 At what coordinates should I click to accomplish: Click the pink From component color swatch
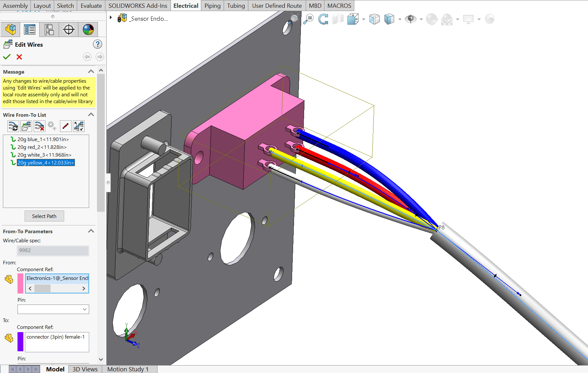click(20, 283)
